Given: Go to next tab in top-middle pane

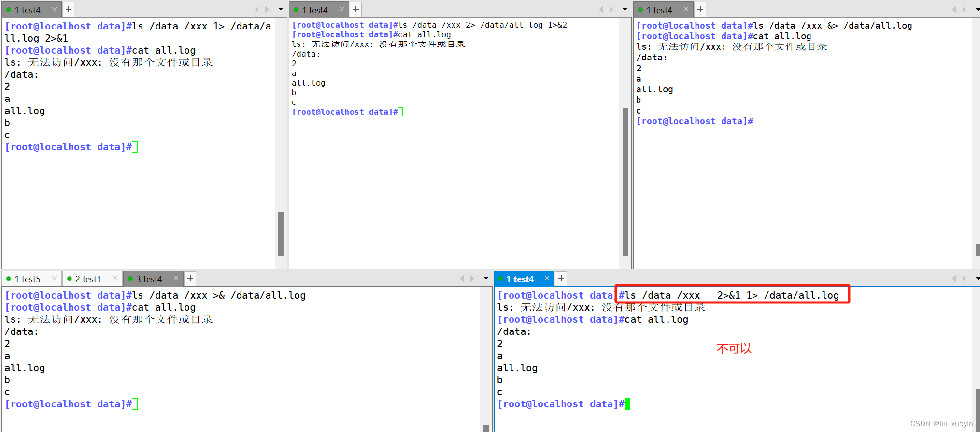Looking at the screenshot, I should point(611,9).
